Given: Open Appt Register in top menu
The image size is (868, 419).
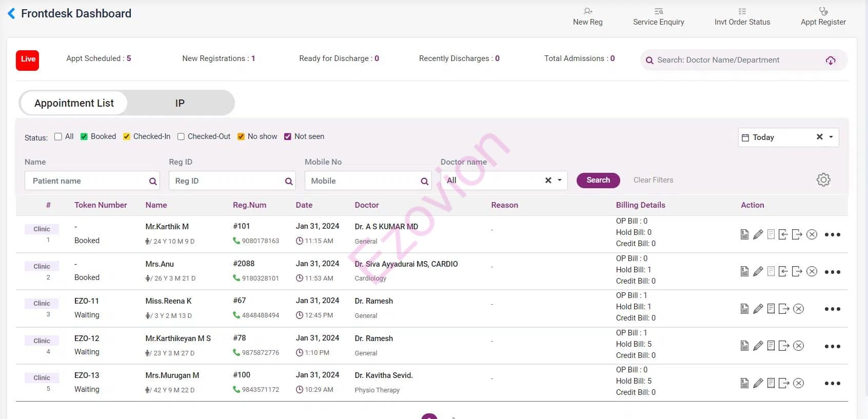Looking at the screenshot, I should click(x=823, y=16).
